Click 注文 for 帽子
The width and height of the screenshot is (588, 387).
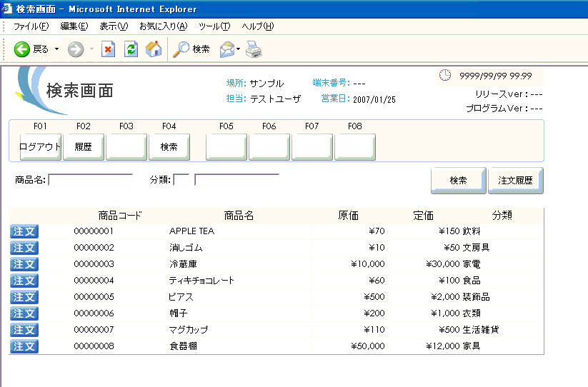(x=24, y=313)
